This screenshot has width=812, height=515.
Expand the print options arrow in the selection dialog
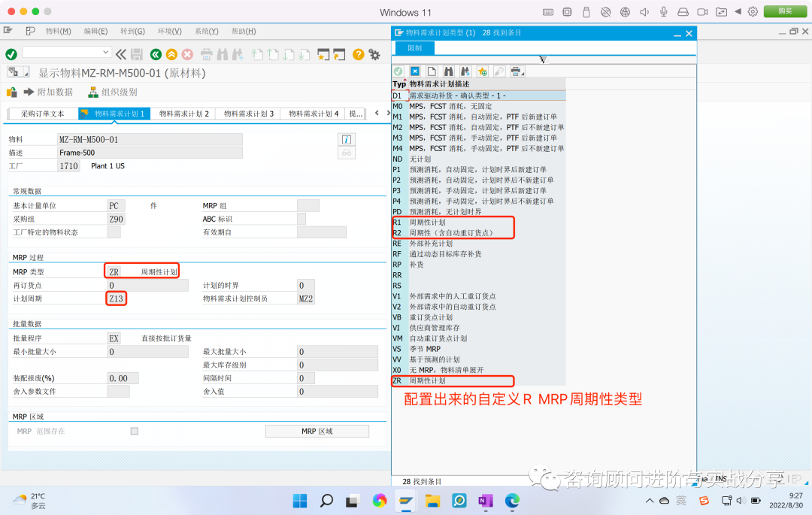(x=522, y=74)
